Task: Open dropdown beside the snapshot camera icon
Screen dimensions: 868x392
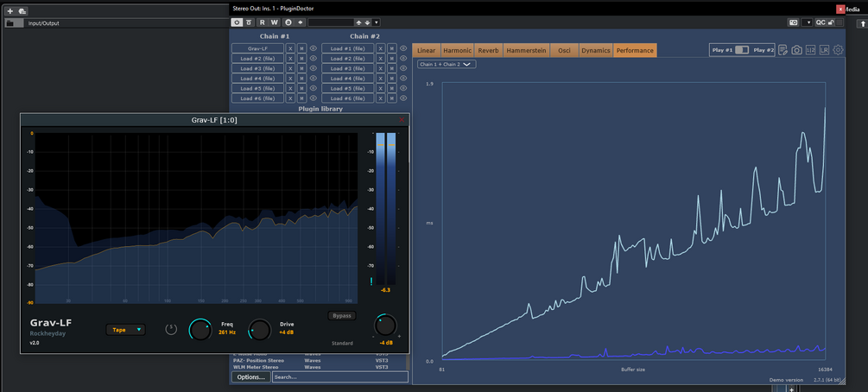Action: click(807, 22)
